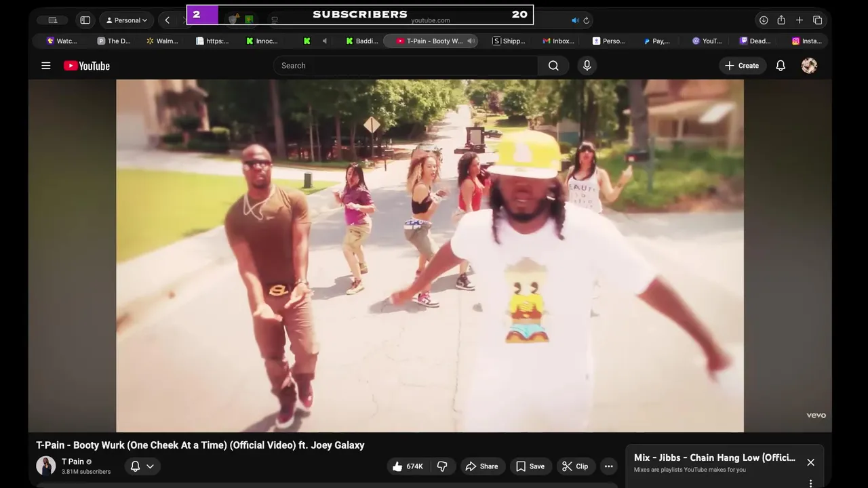Show Safari tab overview
Viewport: 868px width, 488px height.
(818, 20)
